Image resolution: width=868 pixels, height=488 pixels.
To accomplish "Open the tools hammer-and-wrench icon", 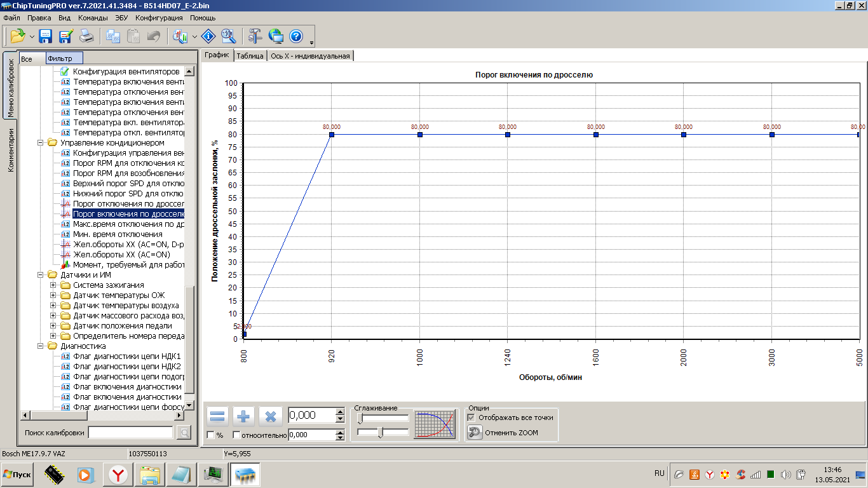I will [x=255, y=36].
